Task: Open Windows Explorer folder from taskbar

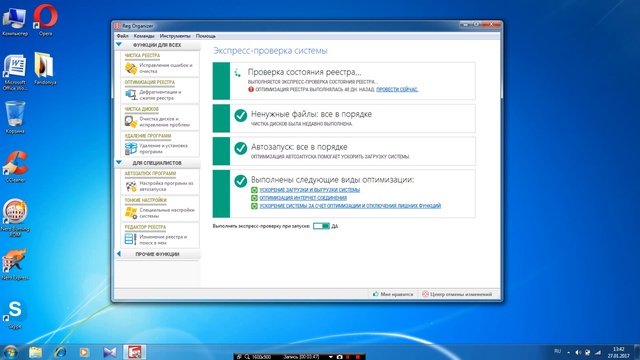Action: click(x=36, y=352)
